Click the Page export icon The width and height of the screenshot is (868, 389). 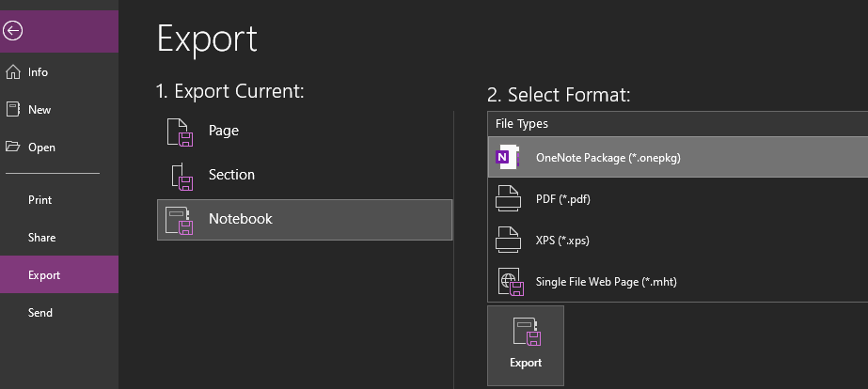click(x=180, y=132)
